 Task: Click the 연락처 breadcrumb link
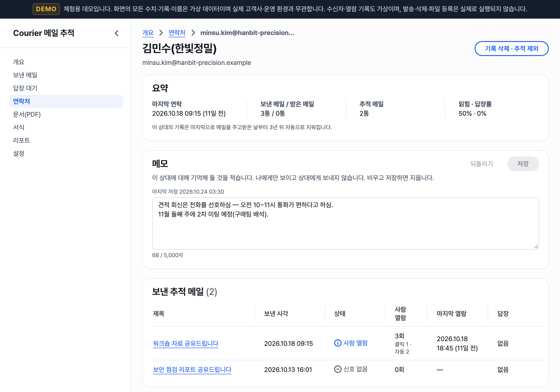coord(177,33)
